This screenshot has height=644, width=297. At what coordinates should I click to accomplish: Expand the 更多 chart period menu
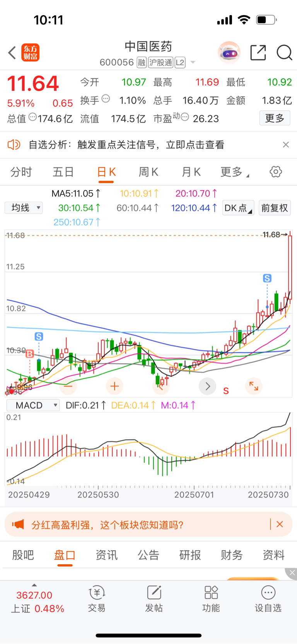coord(235,172)
